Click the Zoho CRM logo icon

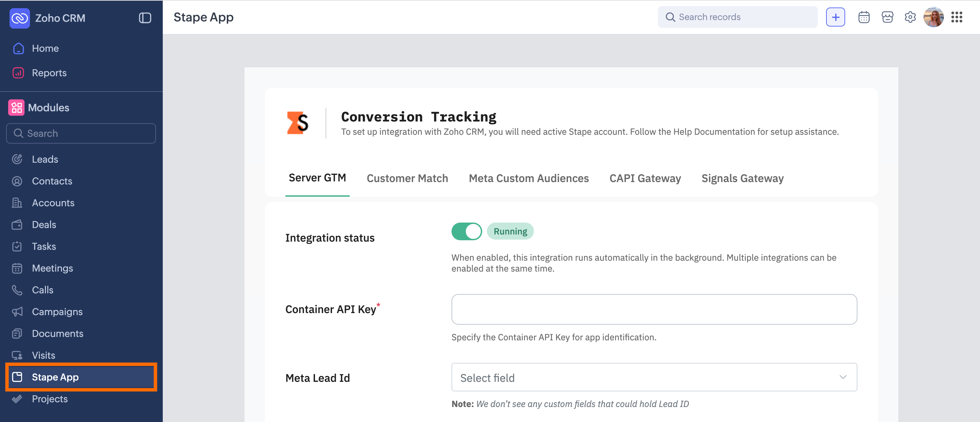pos(19,18)
